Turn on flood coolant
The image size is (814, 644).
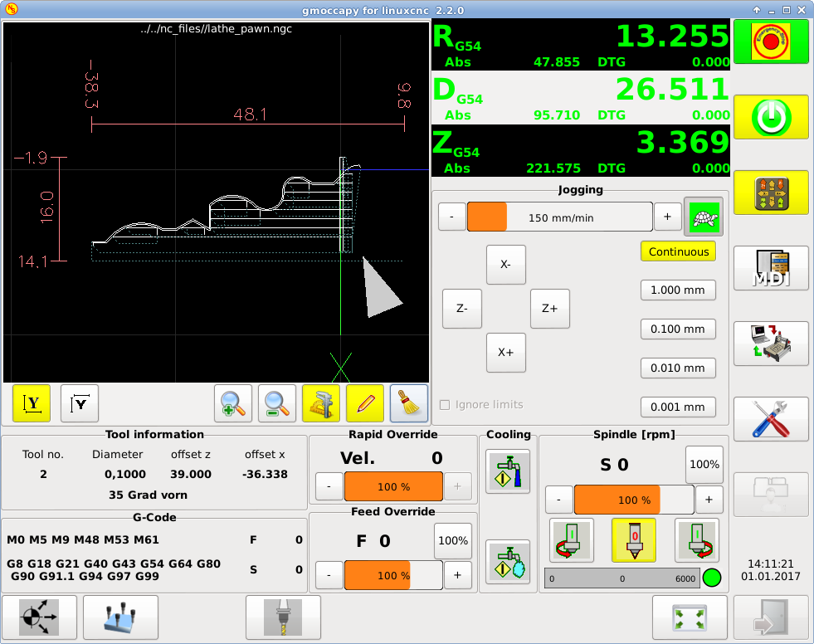click(x=508, y=471)
